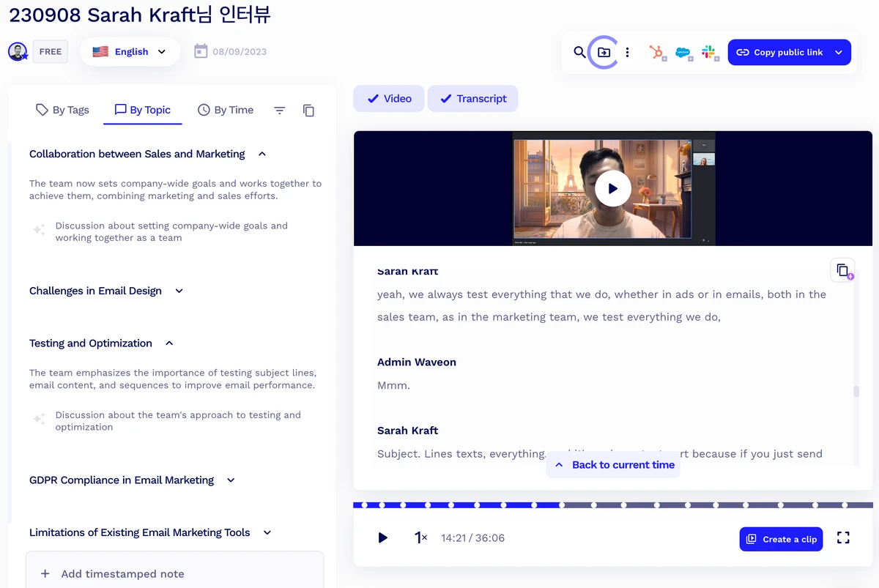Image resolution: width=879 pixels, height=588 pixels.
Task: Play video with center thumbnail play button
Action: point(613,188)
